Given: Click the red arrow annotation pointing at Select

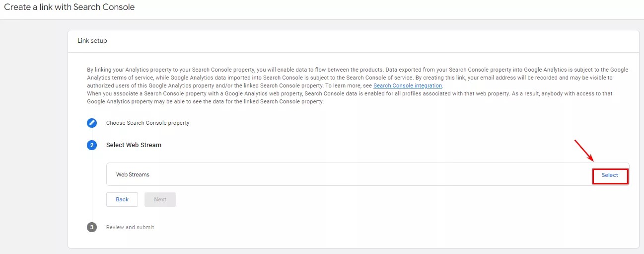Looking at the screenshot, I should [x=584, y=151].
